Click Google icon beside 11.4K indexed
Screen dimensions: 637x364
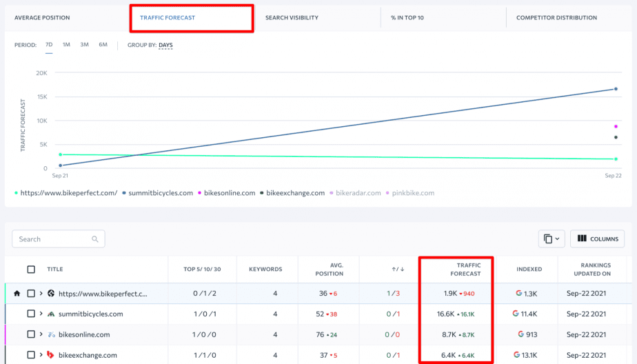(516, 313)
